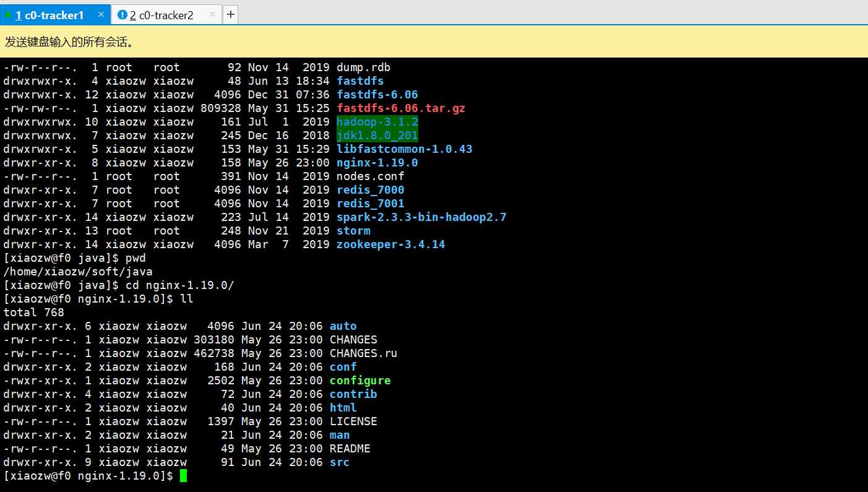This screenshot has height=492, width=868.
Task: Select the conf directory name
Action: [343, 367]
